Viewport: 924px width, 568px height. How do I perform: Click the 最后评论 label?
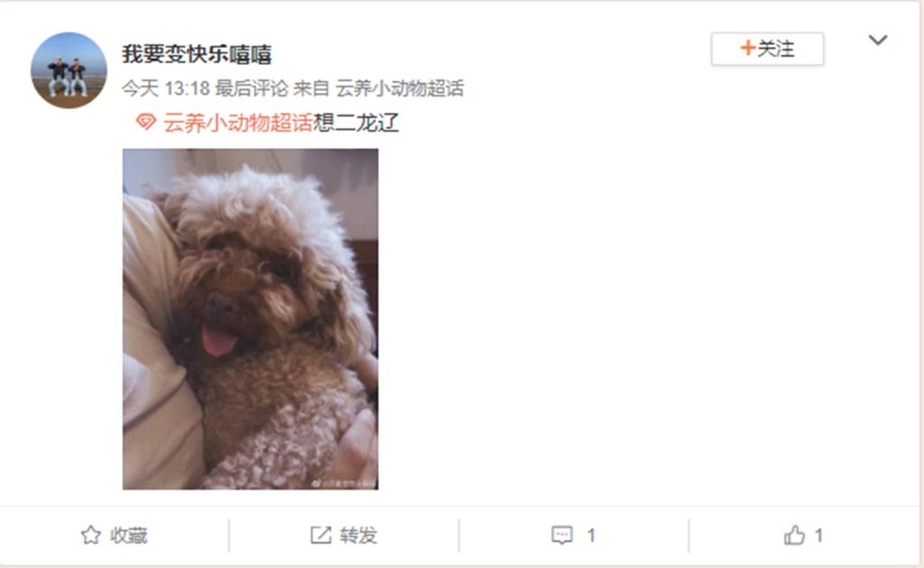point(252,88)
